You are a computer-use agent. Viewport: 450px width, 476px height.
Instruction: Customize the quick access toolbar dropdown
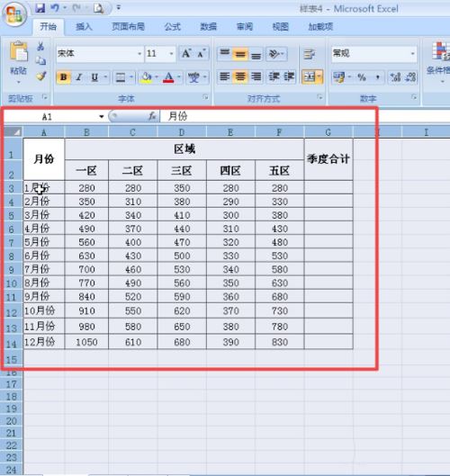[x=119, y=7]
